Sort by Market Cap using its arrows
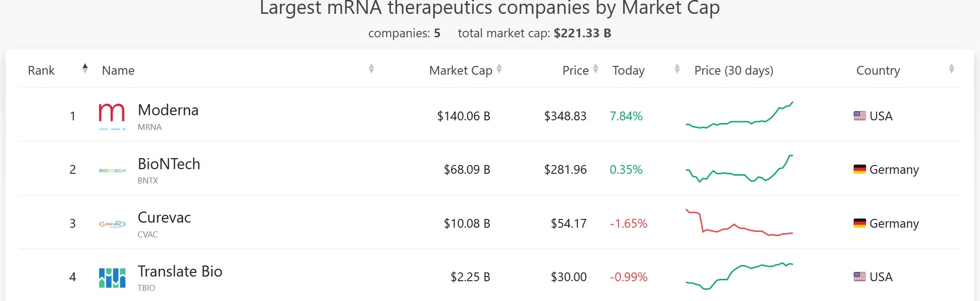980x301 pixels. [499, 69]
